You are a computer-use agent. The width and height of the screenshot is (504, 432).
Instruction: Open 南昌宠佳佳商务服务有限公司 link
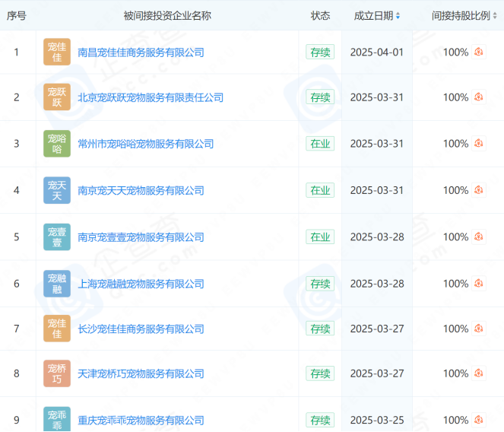pyautogui.click(x=141, y=52)
